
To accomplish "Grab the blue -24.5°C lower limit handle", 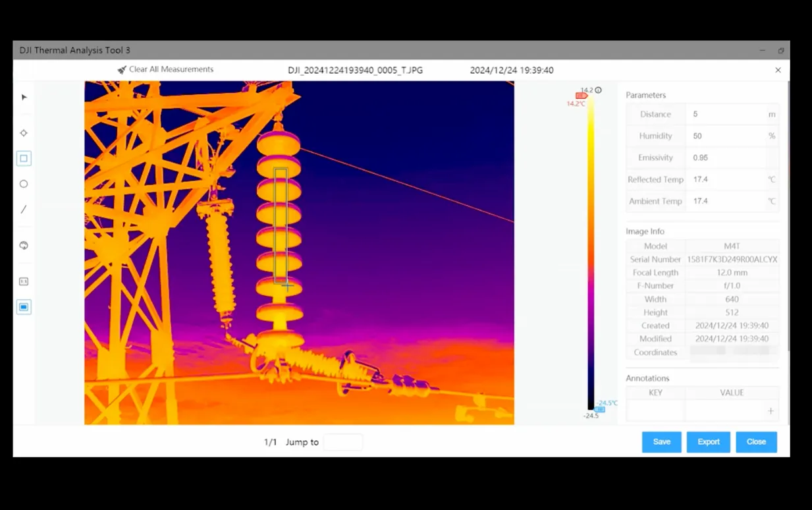I will [x=599, y=410].
